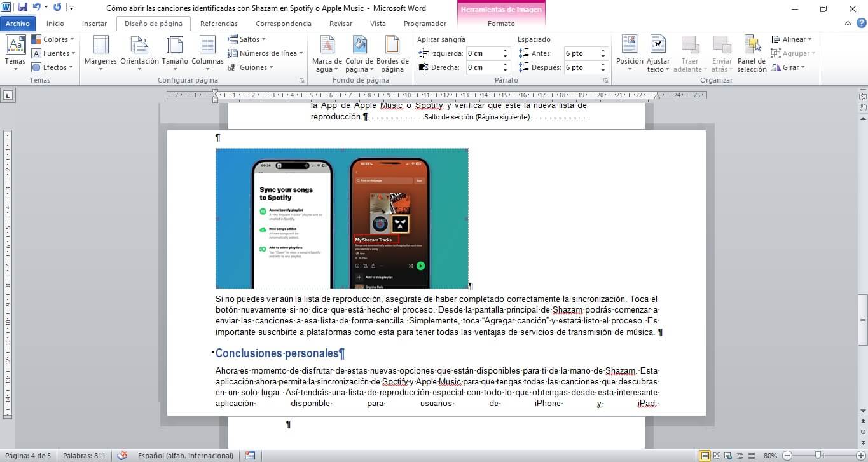Increase the Antes spacing with up arrow
The image size is (868, 462).
pyautogui.click(x=603, y=51)
